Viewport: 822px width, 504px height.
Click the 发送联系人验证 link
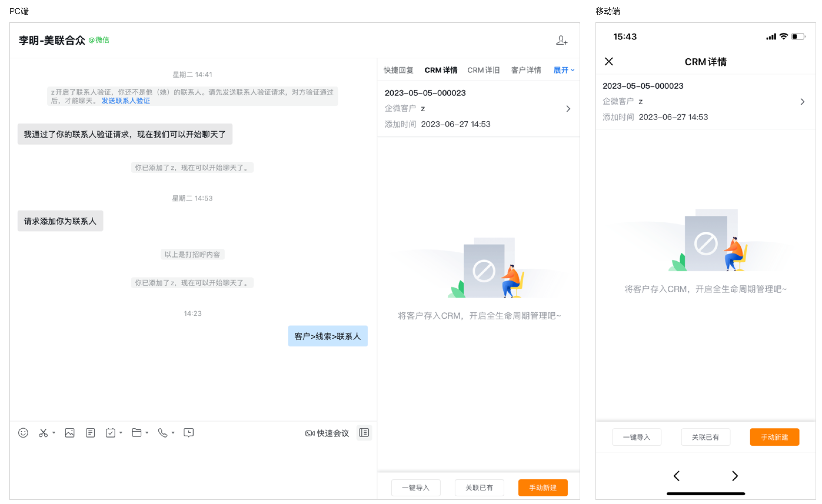click(x=126, y=101)
